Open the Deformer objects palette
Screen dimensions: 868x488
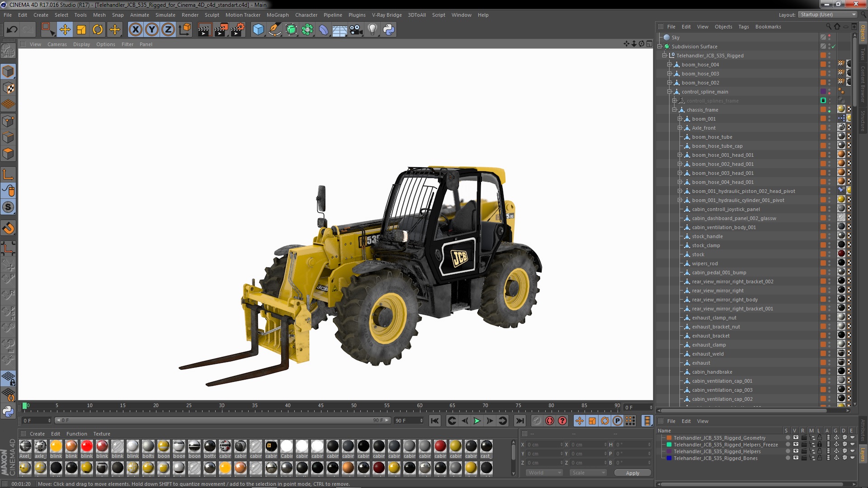pyautogui.click(x=324, y=30)
